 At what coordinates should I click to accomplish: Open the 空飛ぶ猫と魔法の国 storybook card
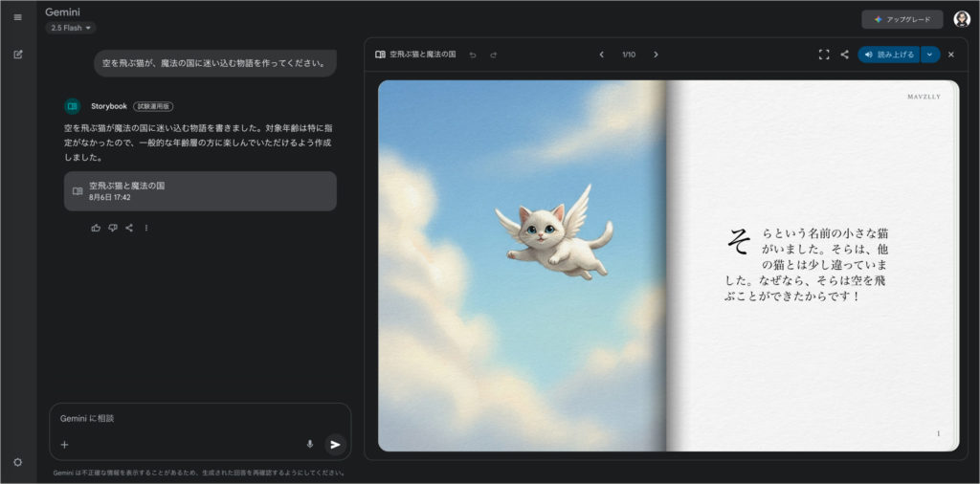pyautogui.click(x=200, y=191)
